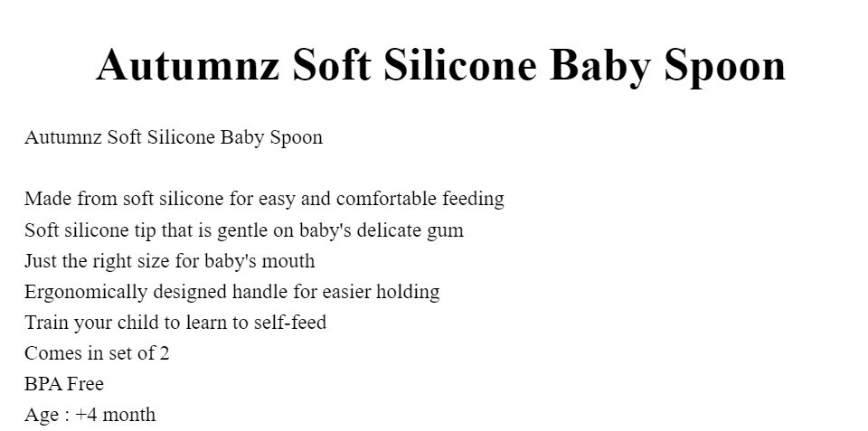
Task: Click the word Autumnz in the main heading
Action: tap(188, 65)
